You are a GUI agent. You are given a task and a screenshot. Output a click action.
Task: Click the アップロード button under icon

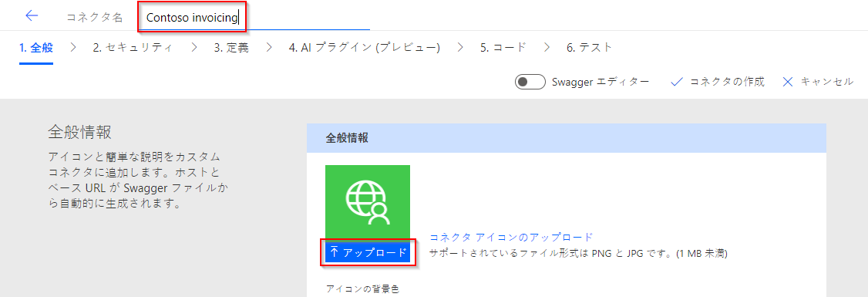(x=368, y=253)
